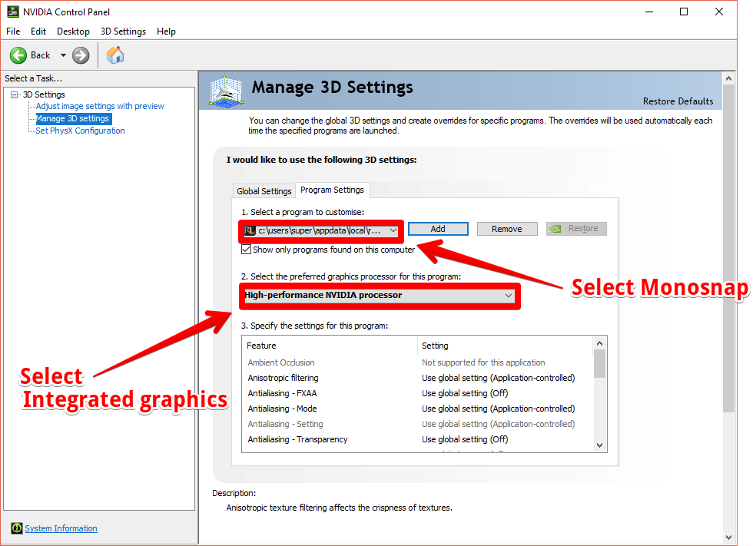Click the main panel scroll down arrow
This screenshot has height=546, width=756.
728,538
